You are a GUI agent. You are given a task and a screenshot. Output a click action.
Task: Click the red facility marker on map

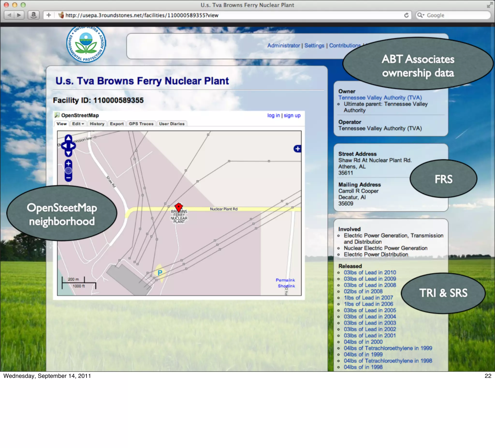179,207
